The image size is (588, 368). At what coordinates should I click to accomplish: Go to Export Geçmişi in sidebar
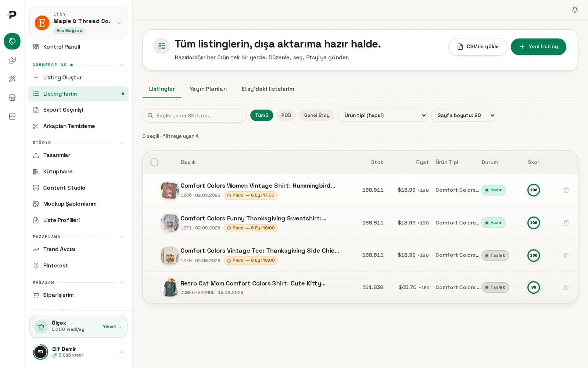tap(78, 110)
